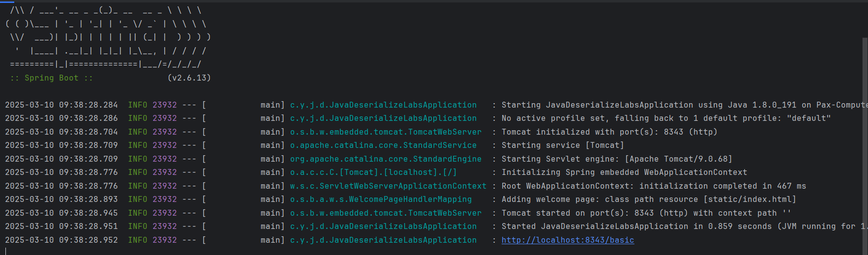Image resolution: width=868 pixels, height=255 pixels.
Task: Click the timestamp 2025-03-10 09:38:28.704
Action: click(x=61, y=132)
